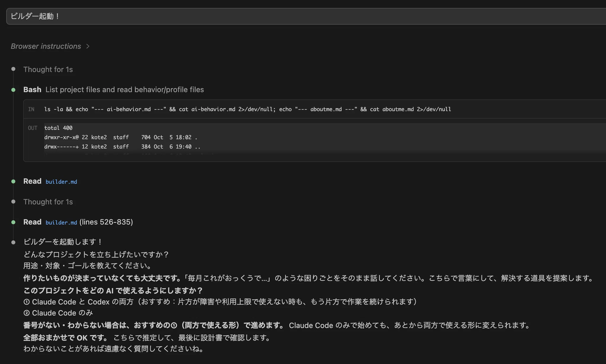606x364 pixels.
Task: Click the green status dot next to Bash
Action: pyautogui.click(x=13, y=90)
